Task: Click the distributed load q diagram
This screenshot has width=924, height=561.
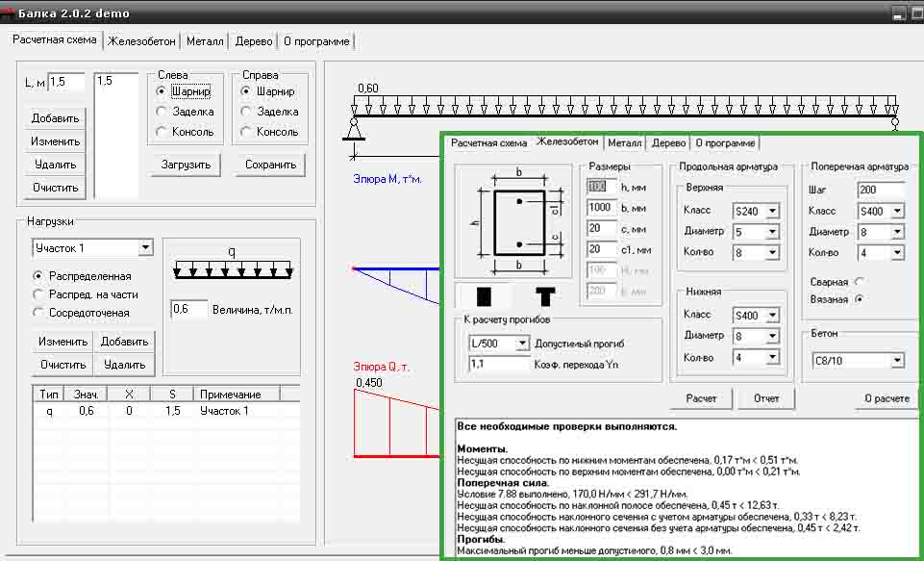Action: 233,263
